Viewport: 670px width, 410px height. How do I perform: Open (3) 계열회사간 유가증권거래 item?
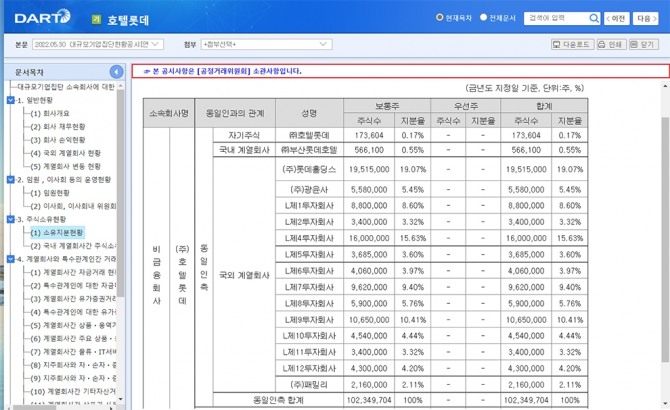[73, 299]
